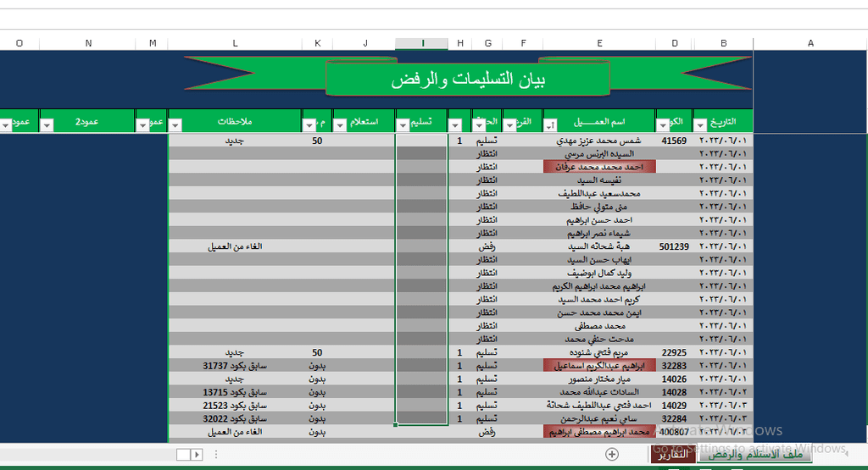The width and height of the screenshot is (868, 470).
Task: Select column K header
Action: 318,43
